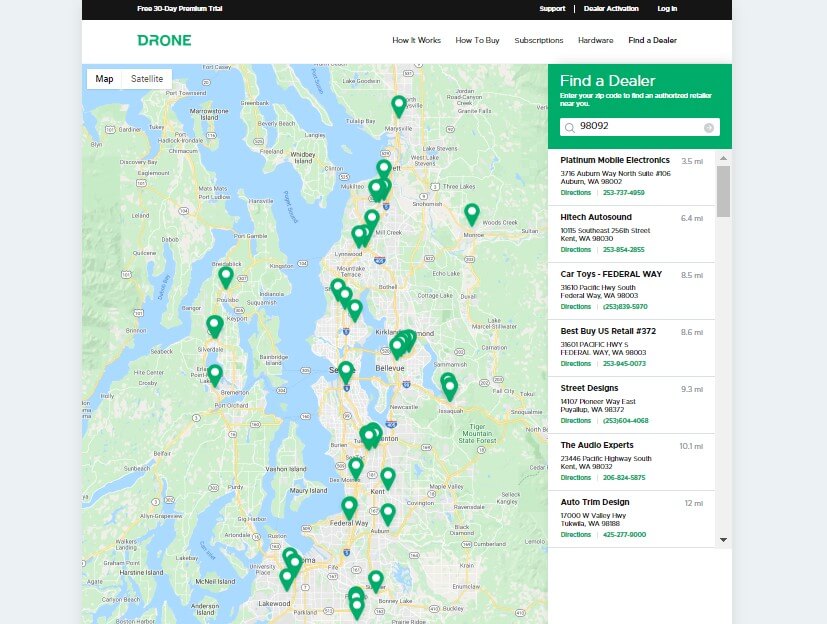827x624 pixels.
Task: Select the map pin at Everett
Action: tap(383, 171)
